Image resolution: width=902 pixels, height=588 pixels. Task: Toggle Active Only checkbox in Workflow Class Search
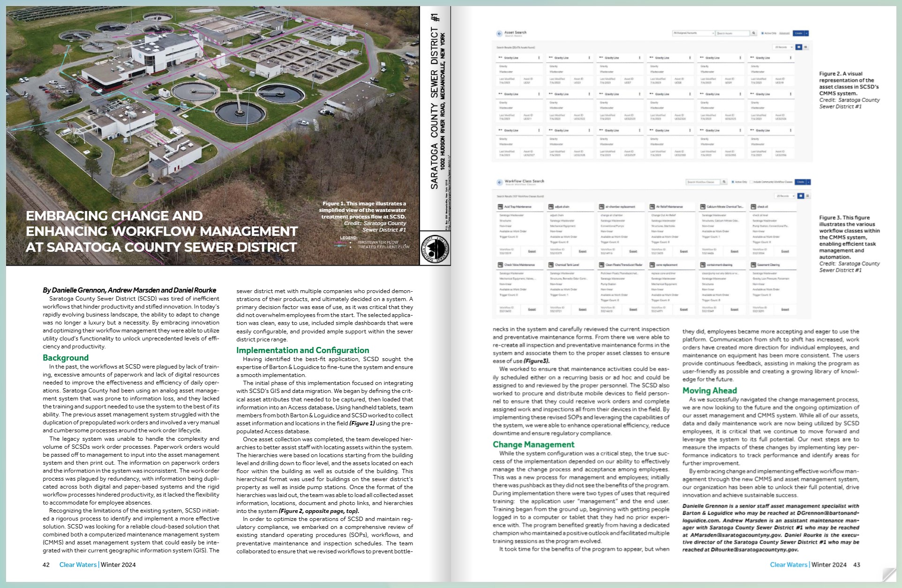tap(733, 182)
